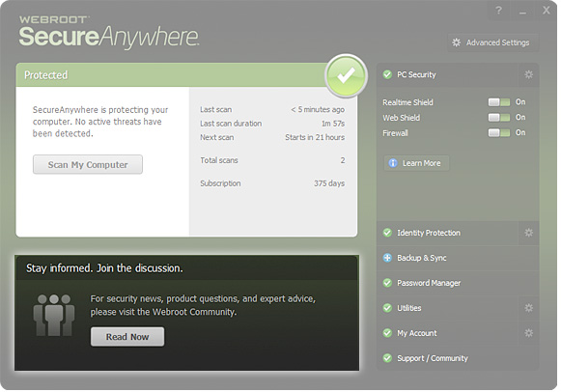Open the Utilities gear settings

[x=528, y=308]
